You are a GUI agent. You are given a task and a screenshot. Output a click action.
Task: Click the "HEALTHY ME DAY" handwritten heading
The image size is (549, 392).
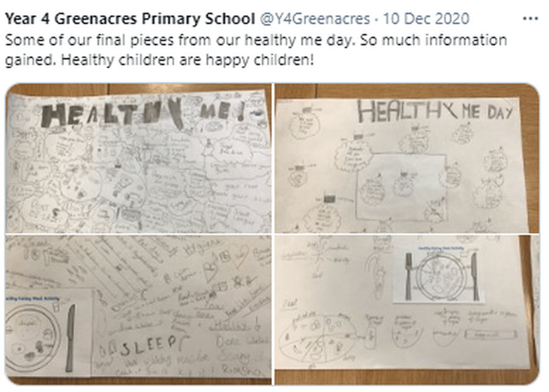435,111
